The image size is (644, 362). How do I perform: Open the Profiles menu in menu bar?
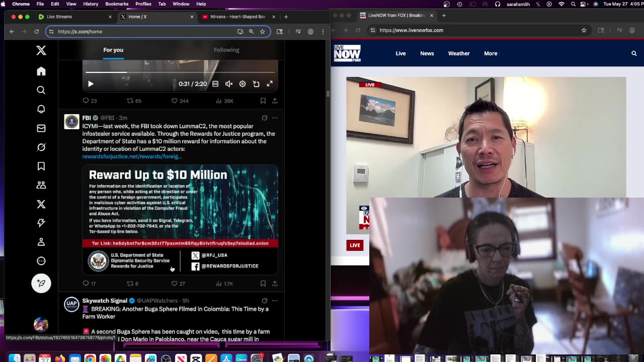tap(143, 4)
